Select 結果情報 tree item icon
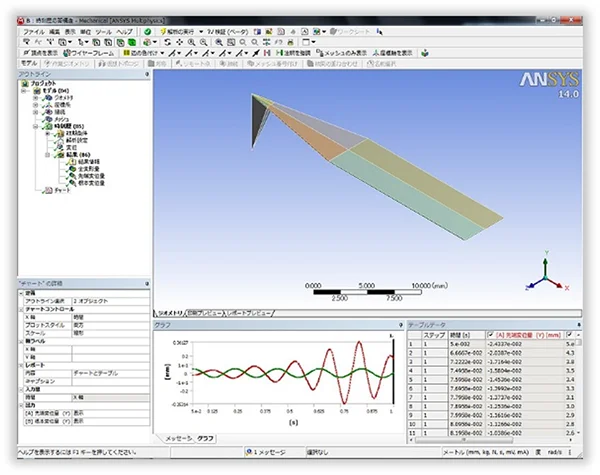Screen dimensions: 600x475 [72, 162]
